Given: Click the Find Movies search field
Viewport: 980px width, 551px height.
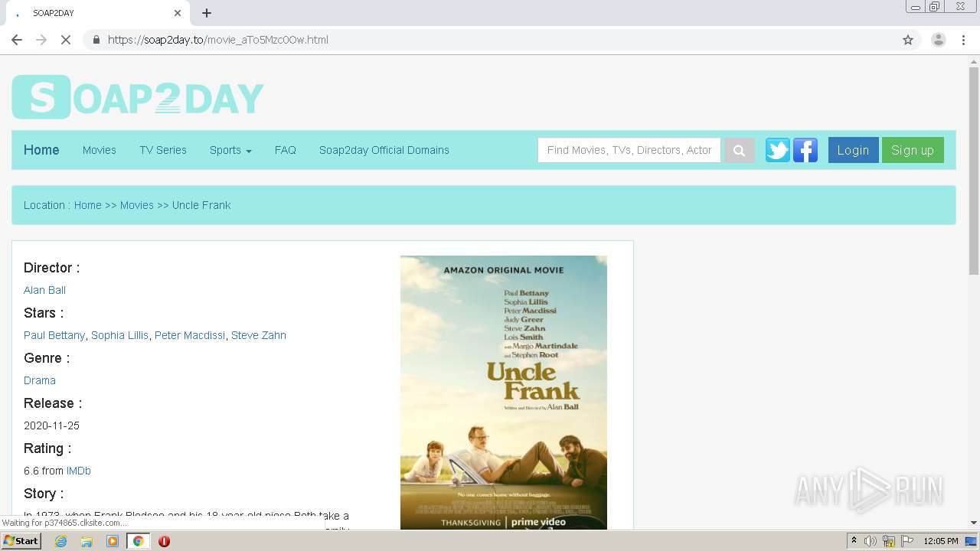Looking at the screenshot, I should coord(629,150).
